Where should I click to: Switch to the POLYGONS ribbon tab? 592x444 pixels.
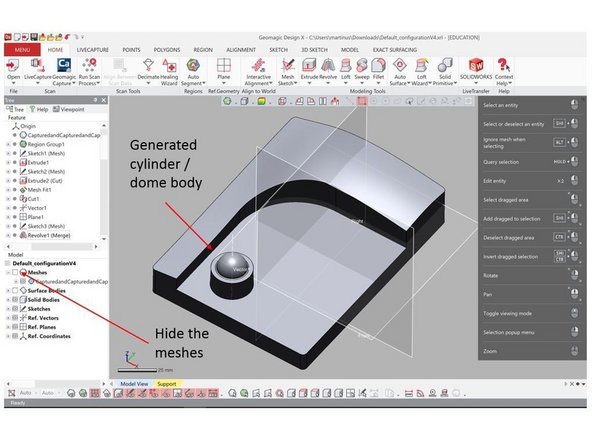[x=166, y=50]
